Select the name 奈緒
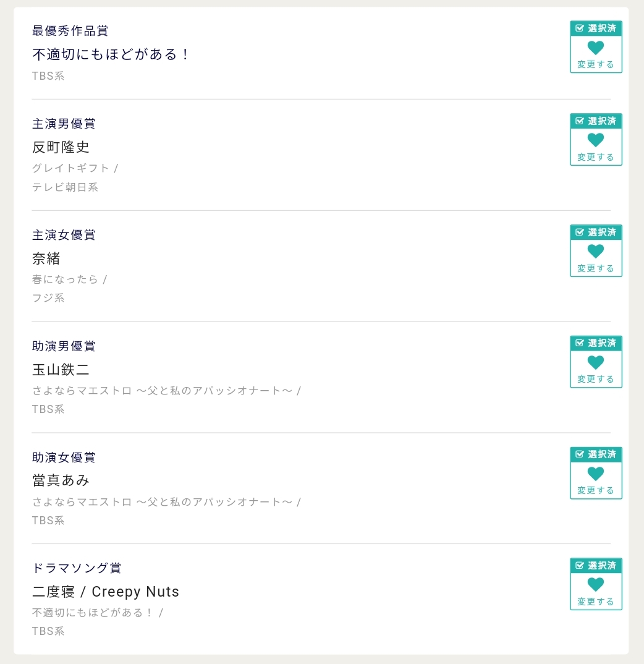This screenshot has width=644, height=664. click(46, 258)
